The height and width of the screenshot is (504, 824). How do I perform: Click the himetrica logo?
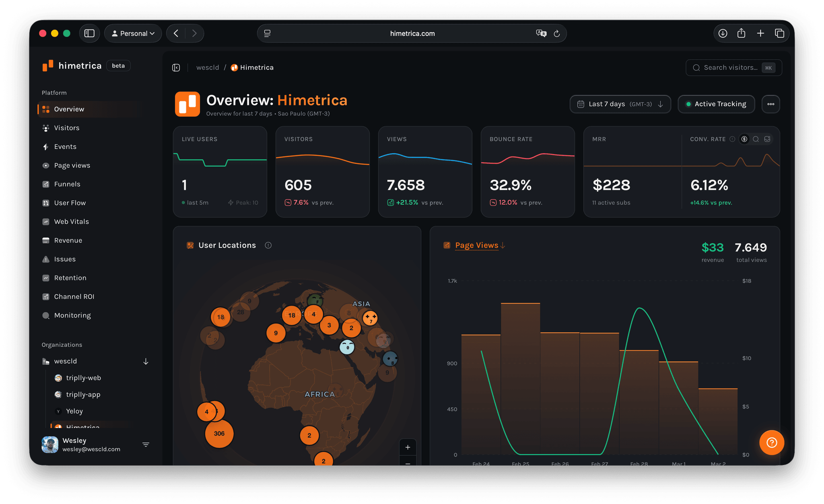click(72, 66)
